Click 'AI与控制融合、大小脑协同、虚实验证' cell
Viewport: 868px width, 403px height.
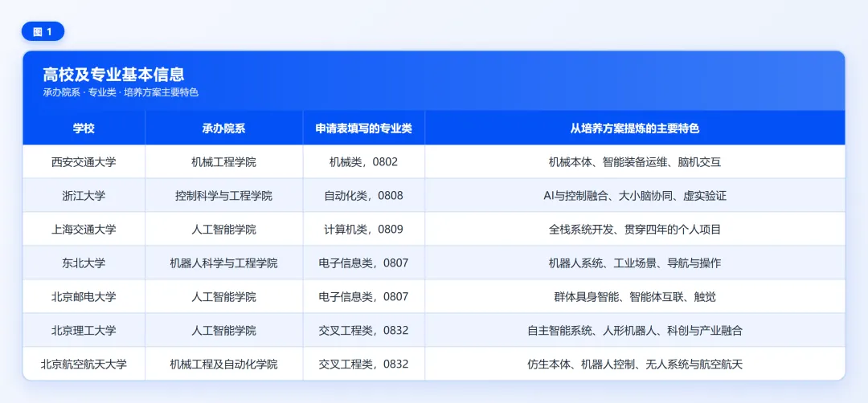[635, 196]
